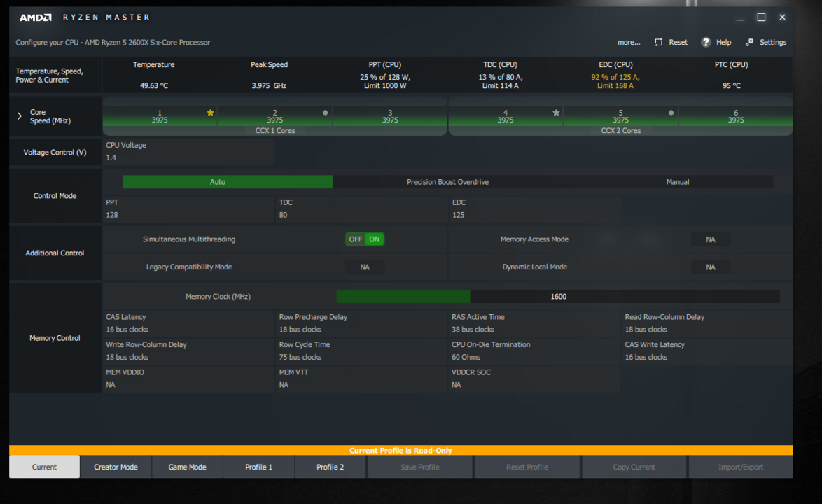Click core 3 speed bar
The width and height of the screenshot is (822, 504).
(x=390, y=116)
